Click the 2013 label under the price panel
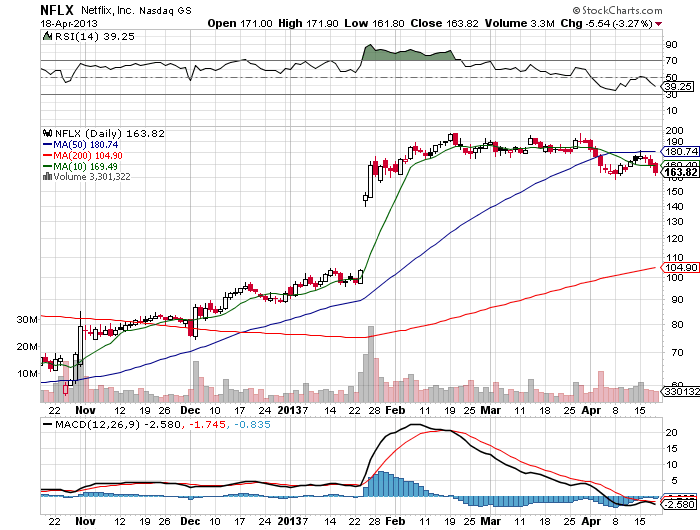 [x=289, y=410]
